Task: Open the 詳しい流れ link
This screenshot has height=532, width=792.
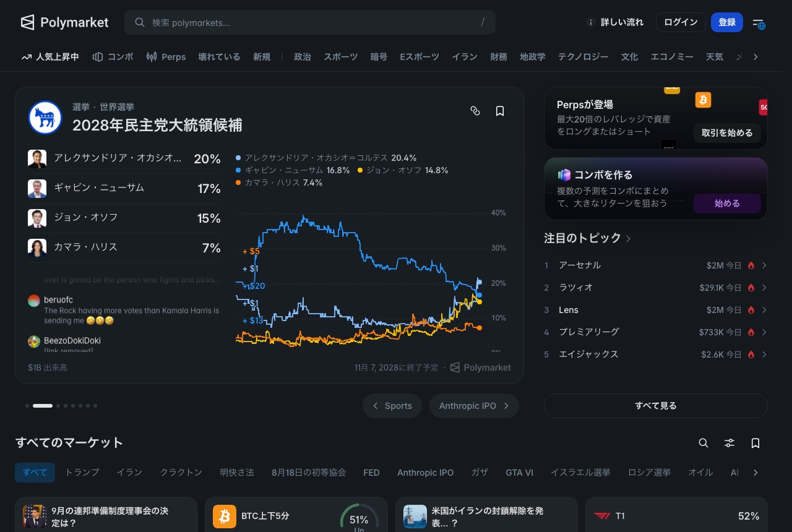Action: (622, 22)
